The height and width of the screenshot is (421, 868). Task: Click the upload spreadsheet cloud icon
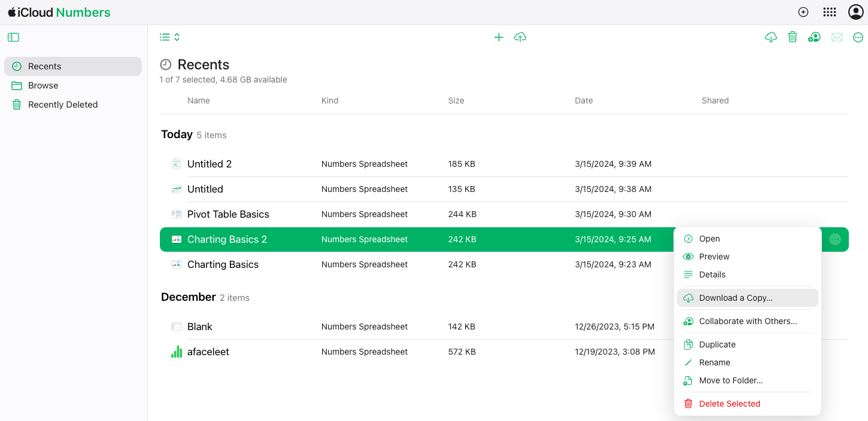click(x=520, y=36)
